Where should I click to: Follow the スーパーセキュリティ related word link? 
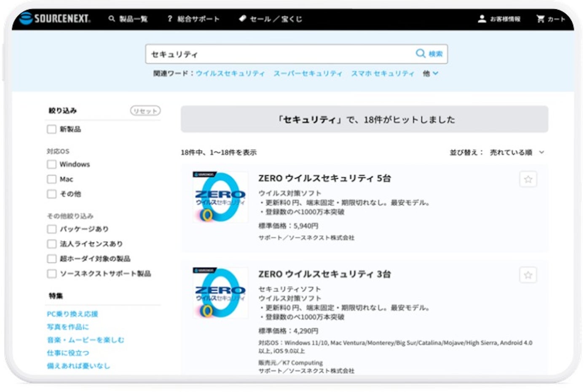[x=308, y=73]
